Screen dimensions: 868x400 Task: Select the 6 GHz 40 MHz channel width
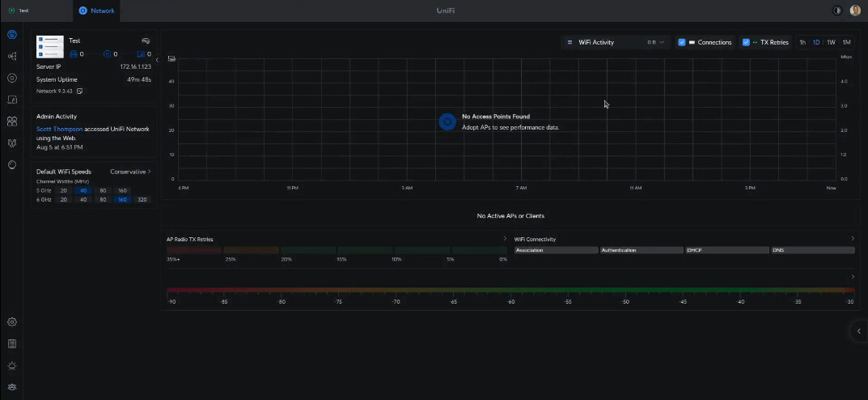[x=83, y=199]
